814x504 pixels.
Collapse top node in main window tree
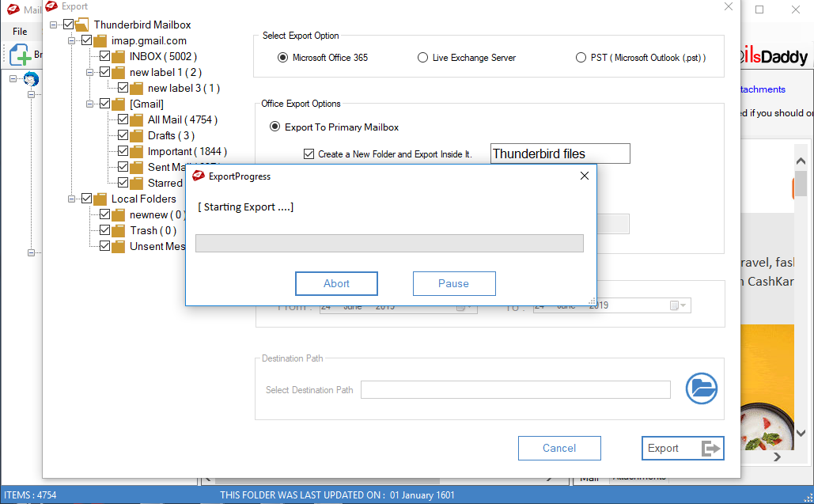(x=13, y=79)
